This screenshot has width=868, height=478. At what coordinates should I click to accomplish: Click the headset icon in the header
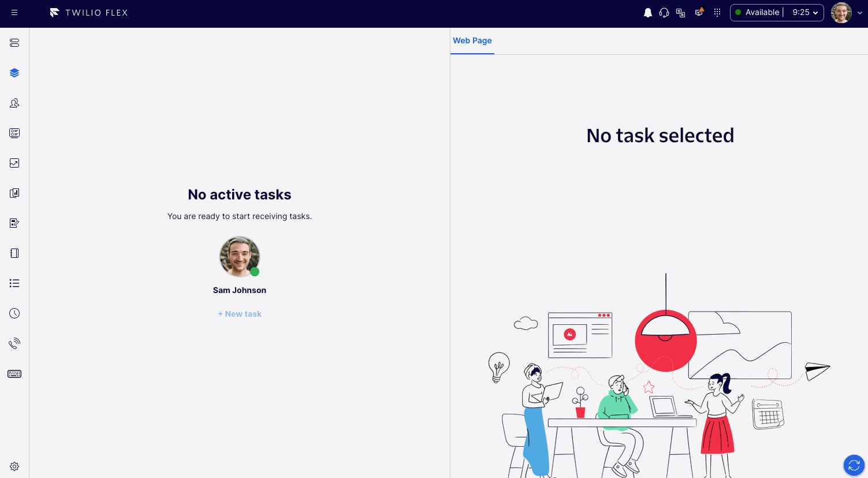pos(664,13)
